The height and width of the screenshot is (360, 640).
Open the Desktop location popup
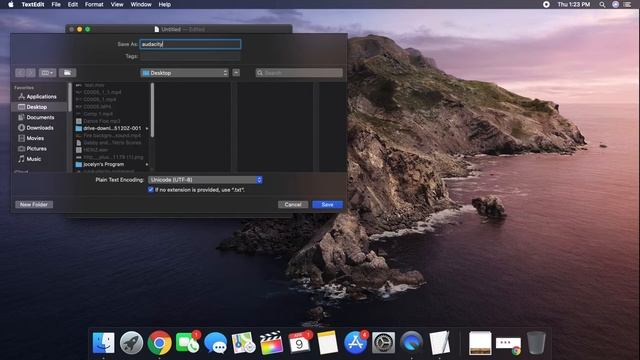184,73
